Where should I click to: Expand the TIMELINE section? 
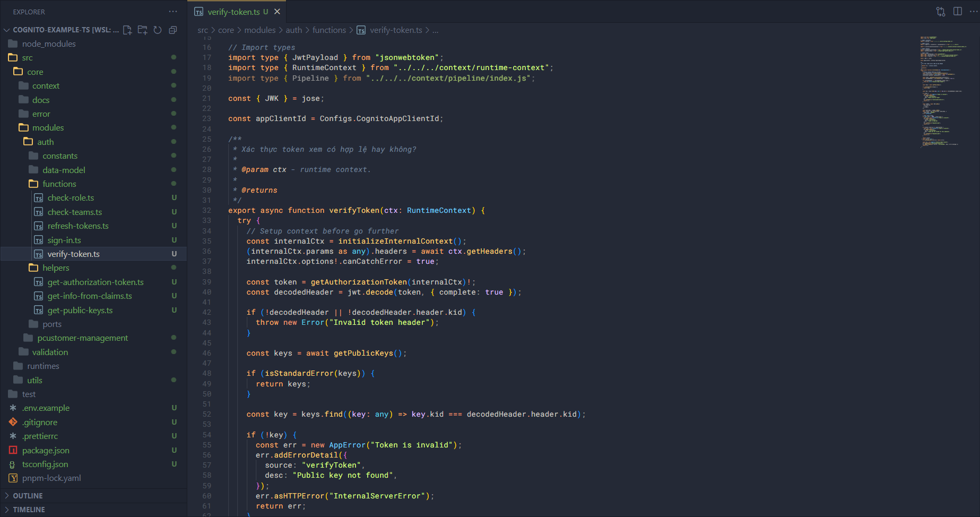click(29, 510)
